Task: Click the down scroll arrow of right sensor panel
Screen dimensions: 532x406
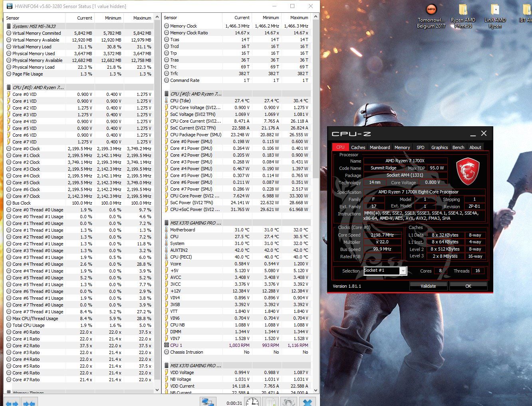Action: (316, 390)
